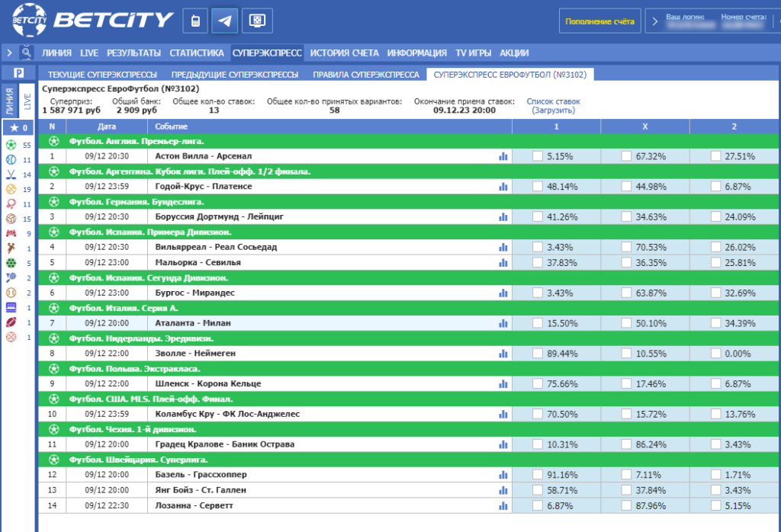Check draw X for Градец Кралове - Баник Острава
781x532 pixels.
[626, 444]
